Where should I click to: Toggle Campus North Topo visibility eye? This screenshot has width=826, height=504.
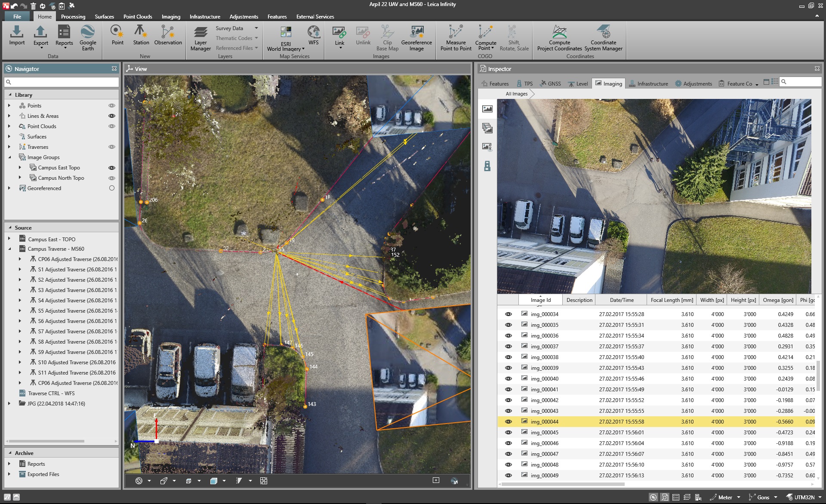point(111,178)
